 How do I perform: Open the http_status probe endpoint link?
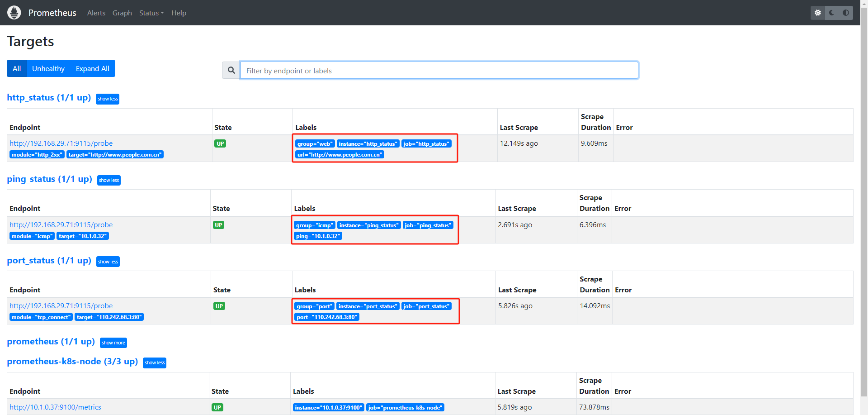click(61, 143)
